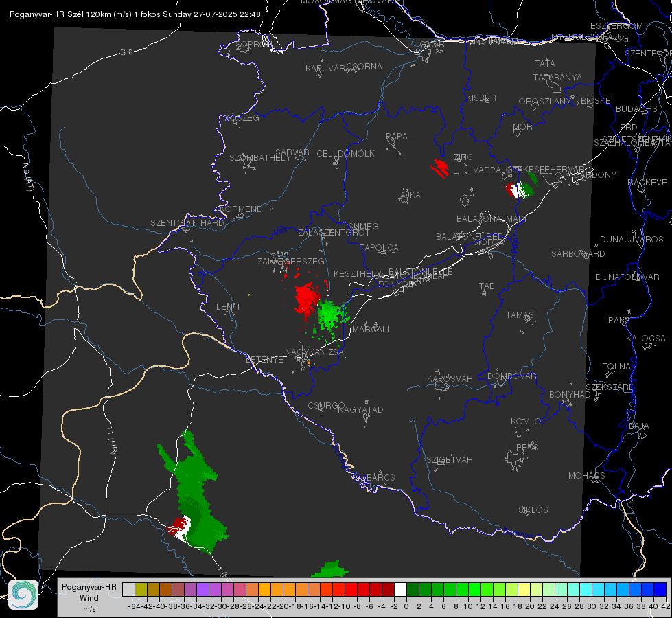
Task: Click the MARCALI town label
Action: (370, 330)
